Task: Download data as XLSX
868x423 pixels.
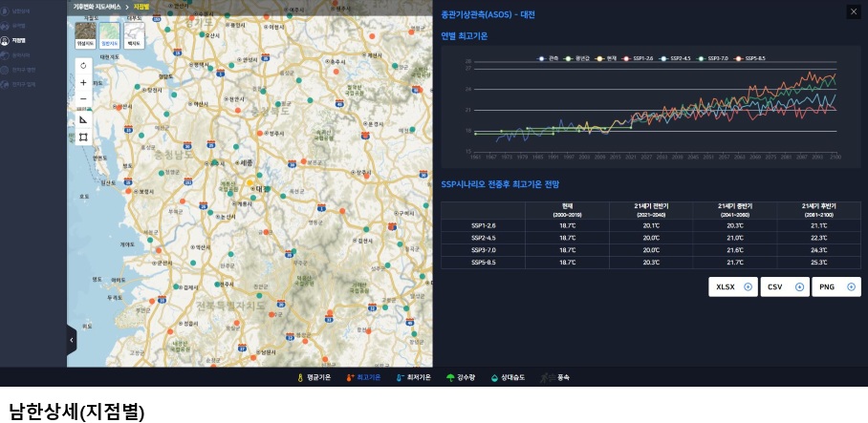Action: coord(732,286)
